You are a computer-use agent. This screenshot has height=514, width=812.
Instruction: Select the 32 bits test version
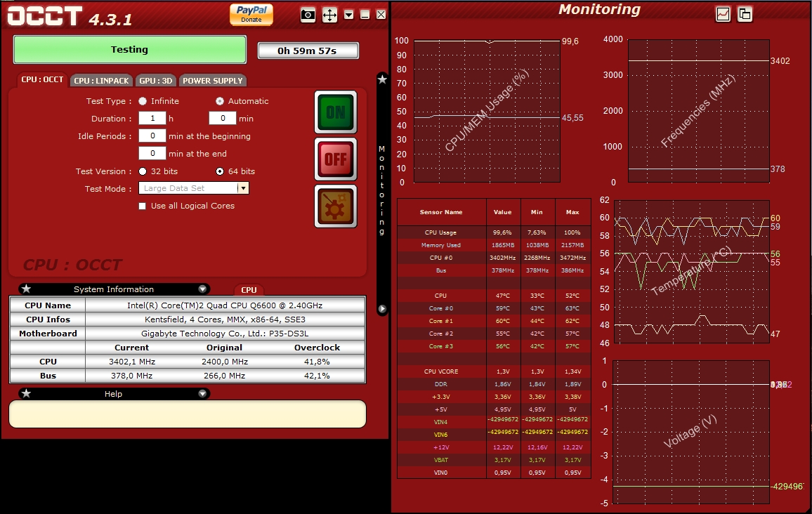point(143,171)
